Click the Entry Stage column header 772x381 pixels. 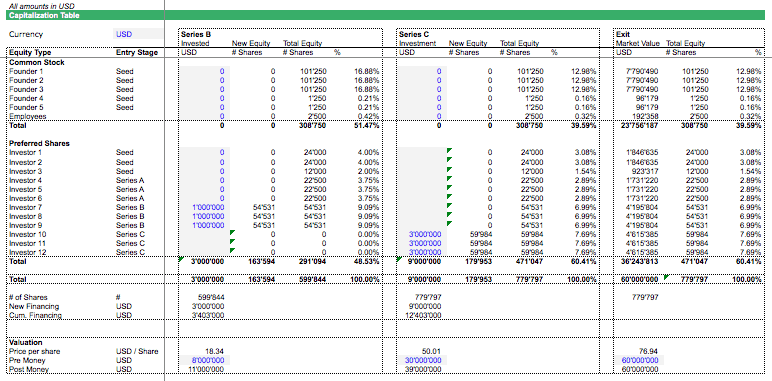pos(137,53)
